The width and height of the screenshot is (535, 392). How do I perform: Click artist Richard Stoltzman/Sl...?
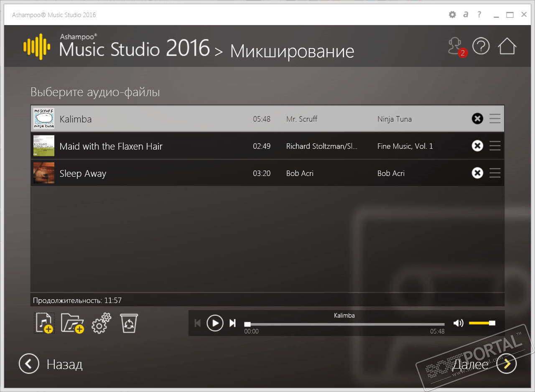[322, 146]
